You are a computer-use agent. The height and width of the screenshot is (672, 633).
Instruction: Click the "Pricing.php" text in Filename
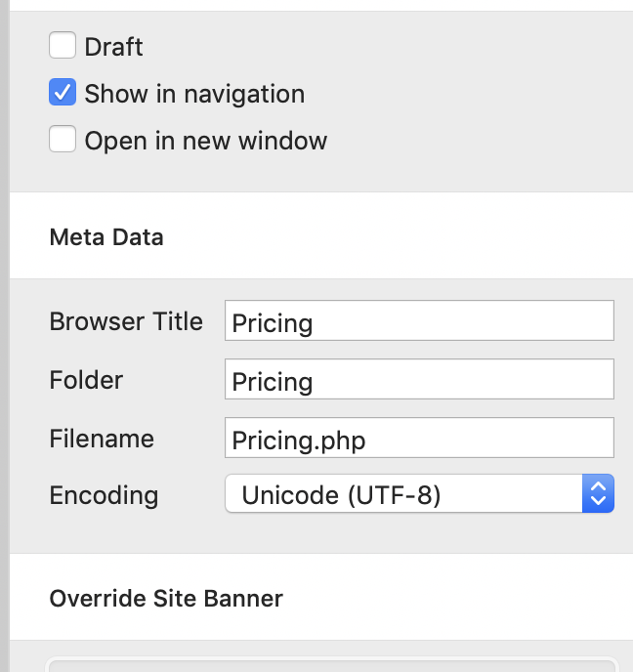[x=298, y=440]
